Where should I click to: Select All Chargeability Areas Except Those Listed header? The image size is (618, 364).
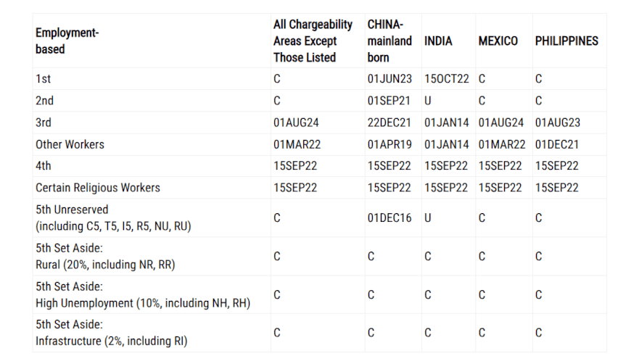click(x=313, y=41)
